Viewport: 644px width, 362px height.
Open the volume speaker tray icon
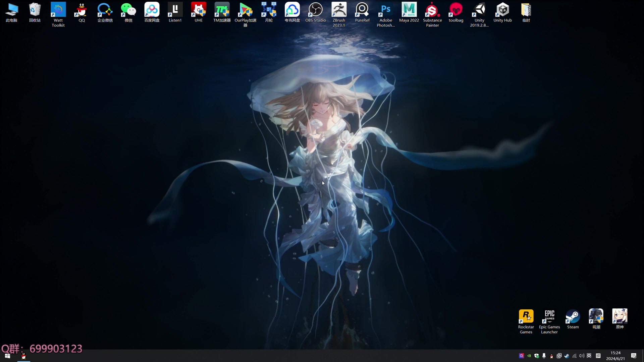pos(582,356)
